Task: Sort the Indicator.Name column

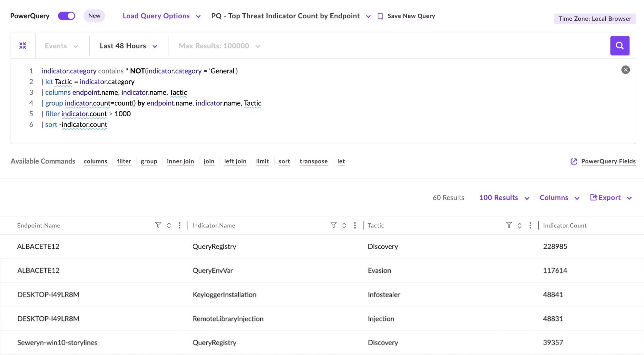Action: 344,225
